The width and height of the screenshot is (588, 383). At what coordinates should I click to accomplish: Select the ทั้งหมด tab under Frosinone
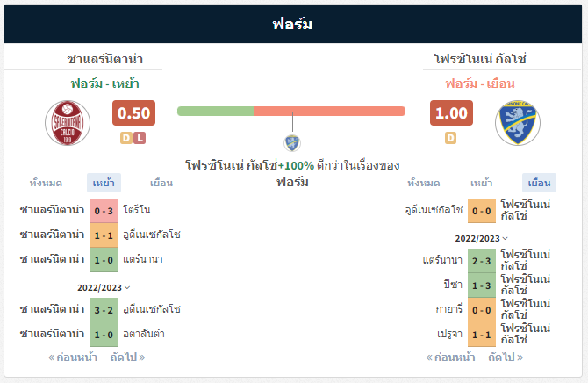pyautogui.click(x=423, y=183)
